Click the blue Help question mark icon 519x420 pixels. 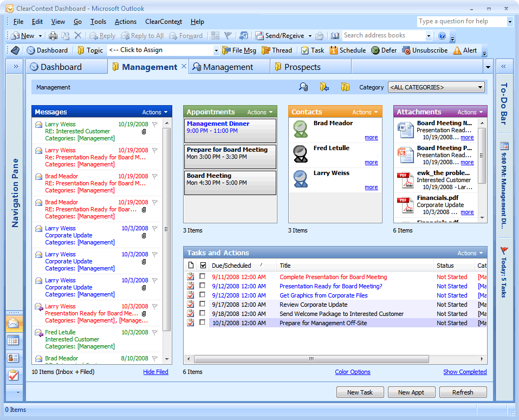pyautogui.click(x=442, y=36)
